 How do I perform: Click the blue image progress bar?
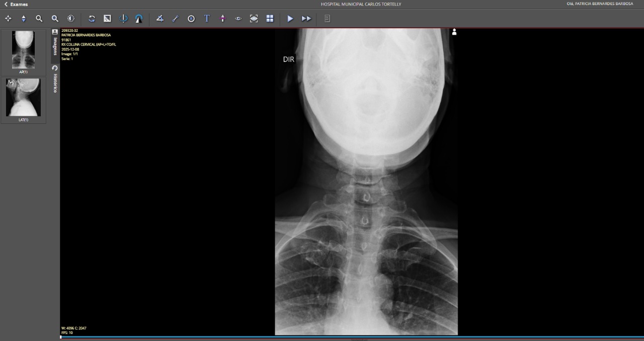click(x=322, y=336)
